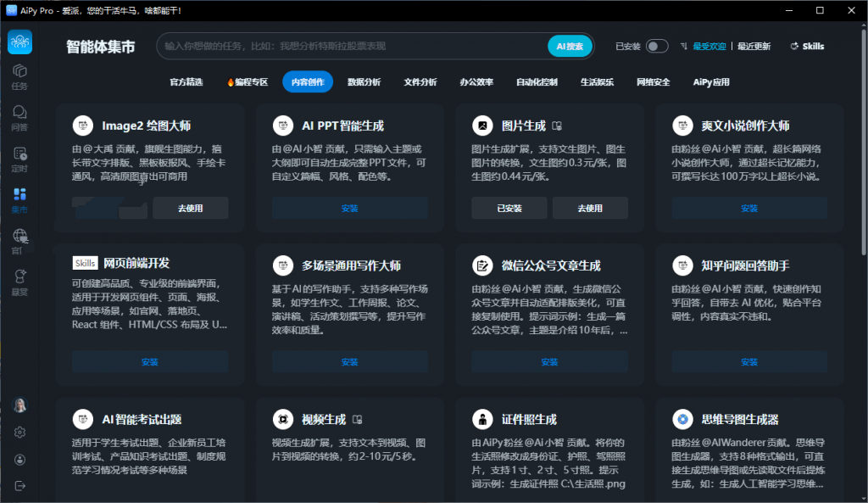Open settings gear in sidebar
The width and height of the screenshot is (868, 503).
coord(20,432)
